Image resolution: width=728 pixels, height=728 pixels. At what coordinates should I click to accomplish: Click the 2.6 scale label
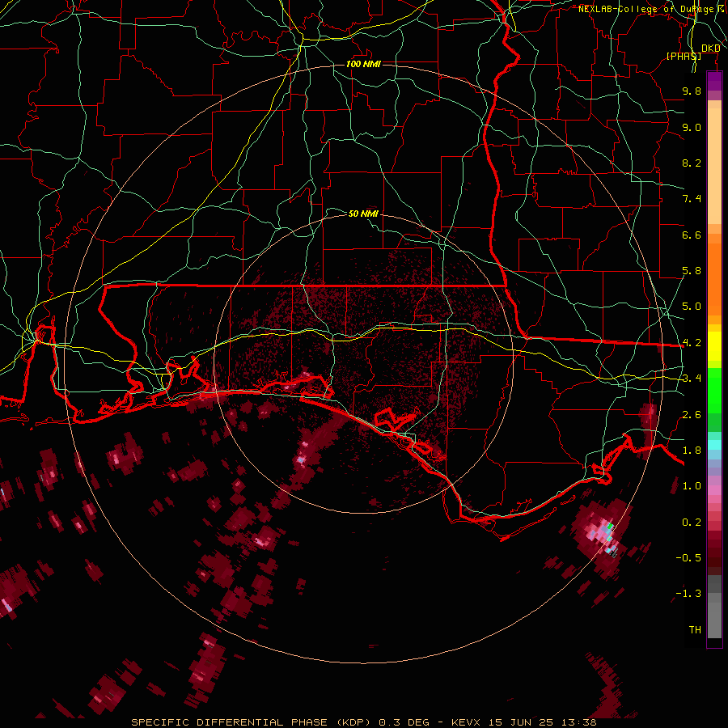(692, 415)
